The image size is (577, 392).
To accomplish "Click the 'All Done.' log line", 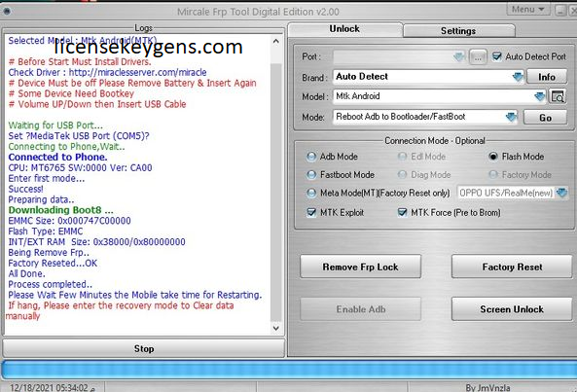I will point(26,273).
